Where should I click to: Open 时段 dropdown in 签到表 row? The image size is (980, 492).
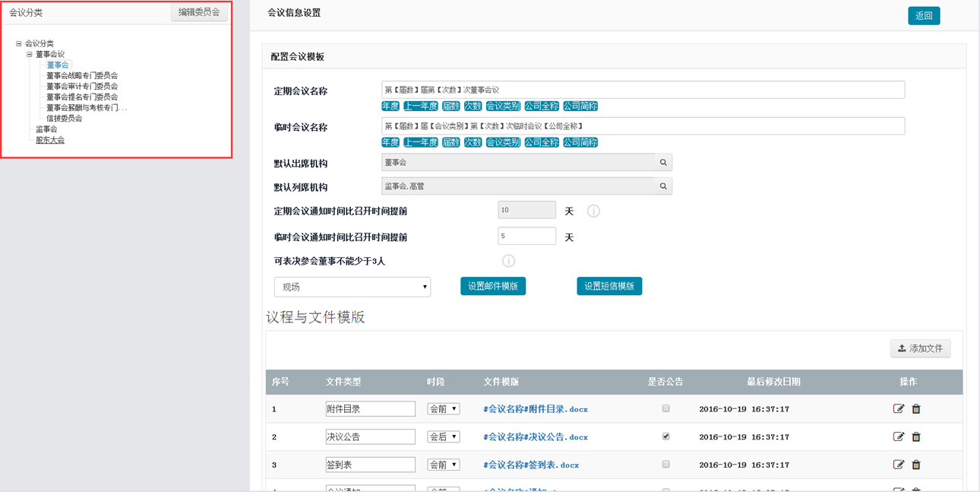pos(444,465)
